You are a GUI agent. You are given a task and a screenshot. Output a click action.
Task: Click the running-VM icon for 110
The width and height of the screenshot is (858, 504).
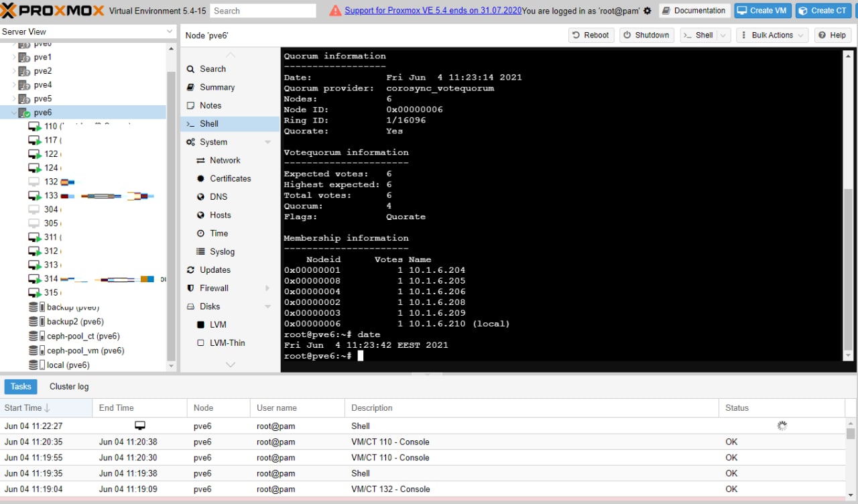(x=35, y=126)
